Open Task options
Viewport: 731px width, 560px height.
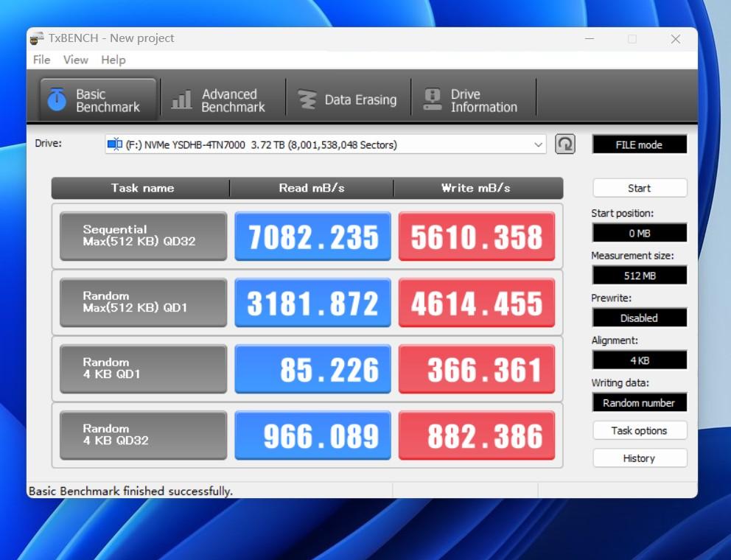pyautogui.click(x=639, y=430)
